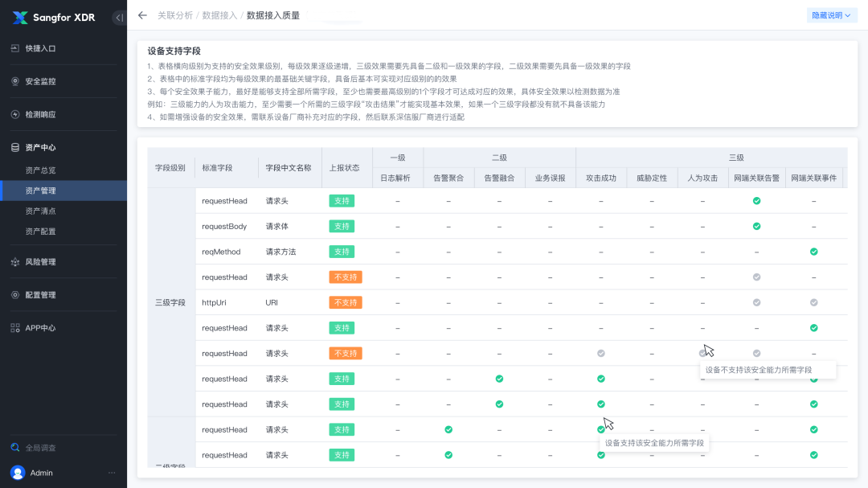The height and width of the screenshot is (488, 868).
Task: Click the back arrow near the breadcrumb
Action: [141, 14]
